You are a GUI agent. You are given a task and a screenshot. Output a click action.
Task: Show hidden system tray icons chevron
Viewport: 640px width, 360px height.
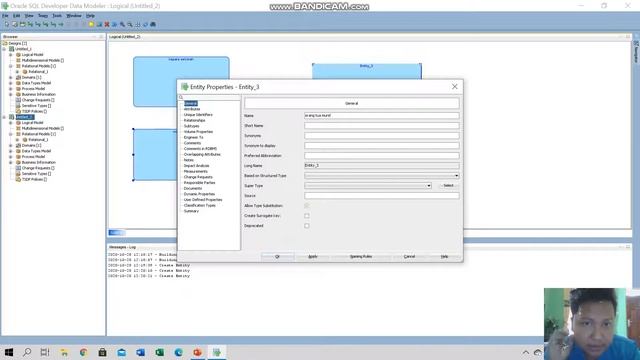coord(526,352)
